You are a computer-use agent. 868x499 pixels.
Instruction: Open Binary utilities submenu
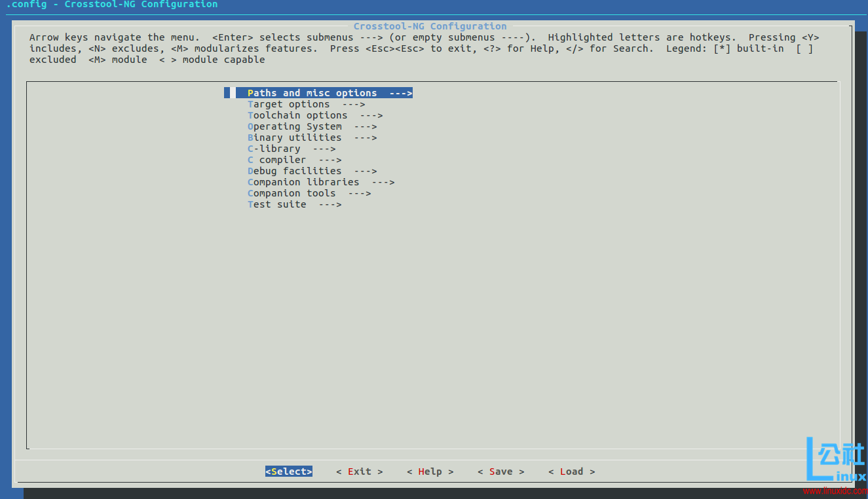312,138
